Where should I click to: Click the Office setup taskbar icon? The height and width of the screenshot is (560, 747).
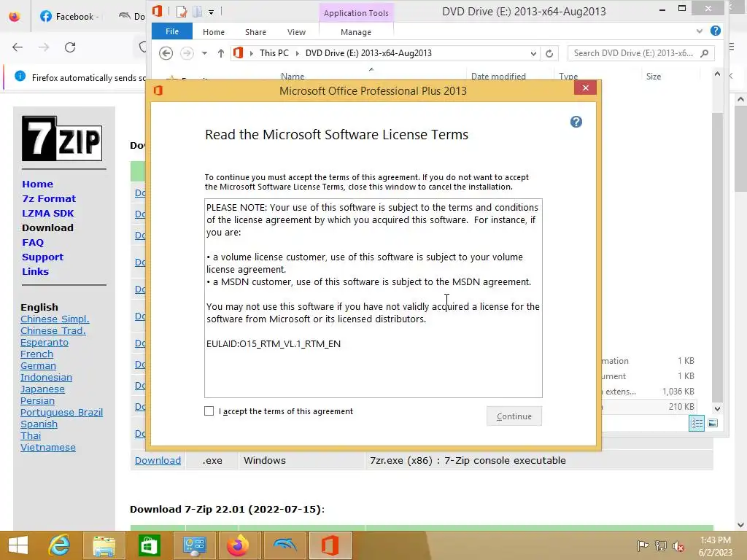330,545
